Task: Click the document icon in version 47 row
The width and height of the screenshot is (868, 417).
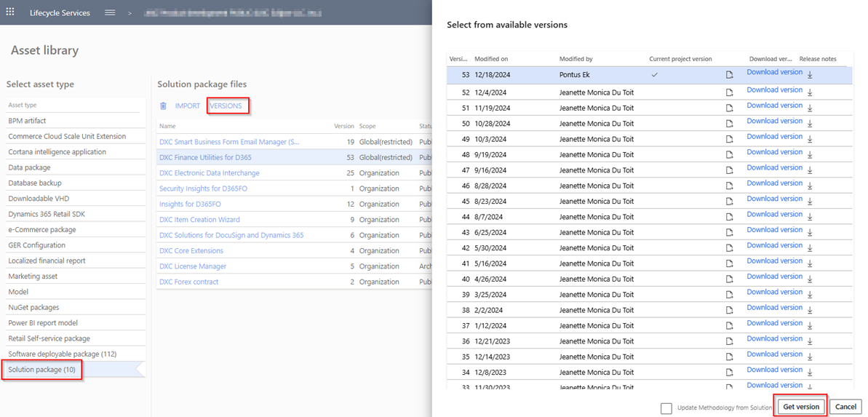Action: point(730,170)
